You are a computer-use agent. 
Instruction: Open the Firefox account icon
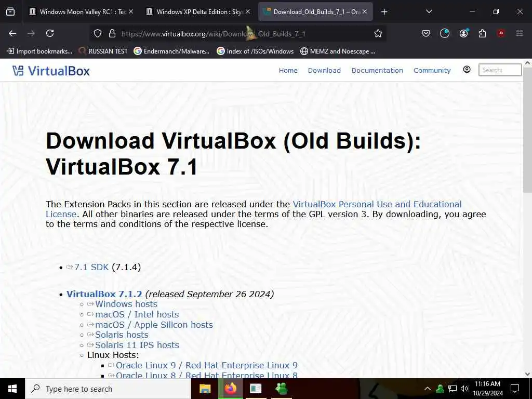463,33
